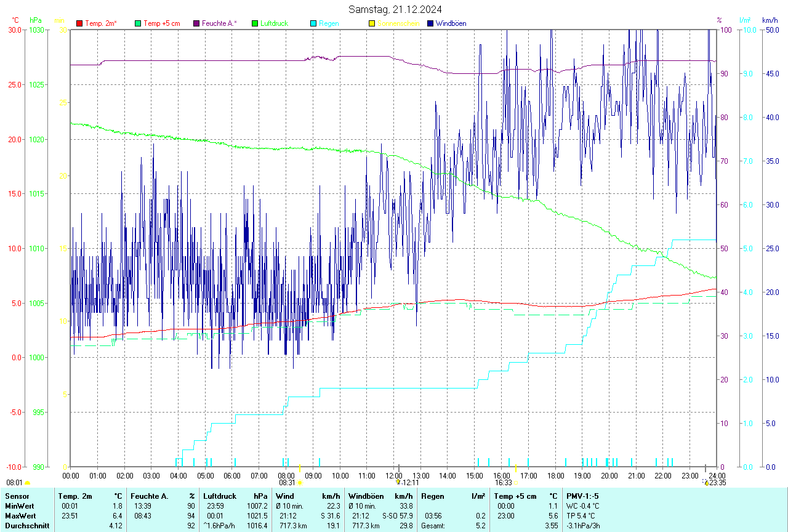
Task: Click the minimum pressure value 1007.2
Action: [257, 506]
